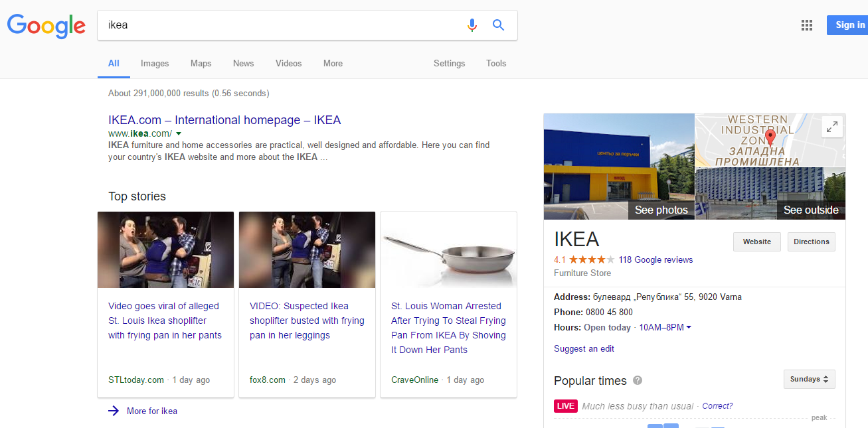Open STLtoday Video goes viral story
The image size is (868, 428).
click(165, 321)
